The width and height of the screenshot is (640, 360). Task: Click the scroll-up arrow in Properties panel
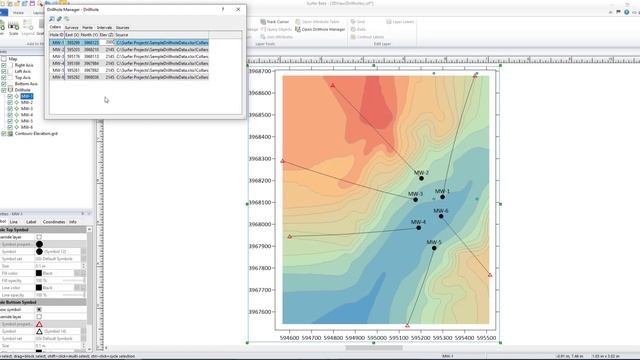pyautogui.click(x=89, y=229)
